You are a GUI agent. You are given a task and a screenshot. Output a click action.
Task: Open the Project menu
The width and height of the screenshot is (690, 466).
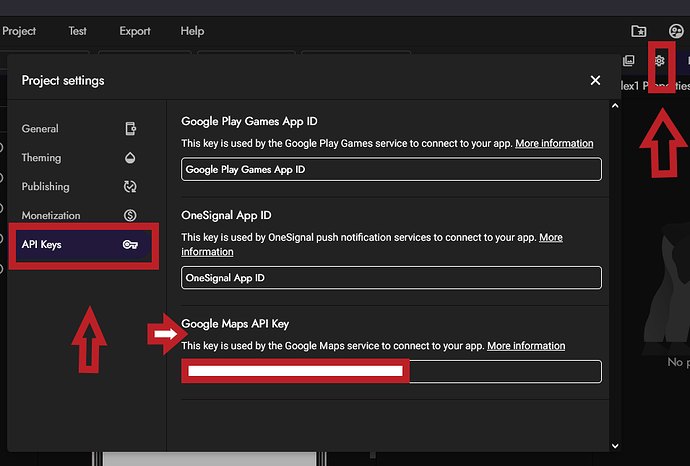(19, 31)
